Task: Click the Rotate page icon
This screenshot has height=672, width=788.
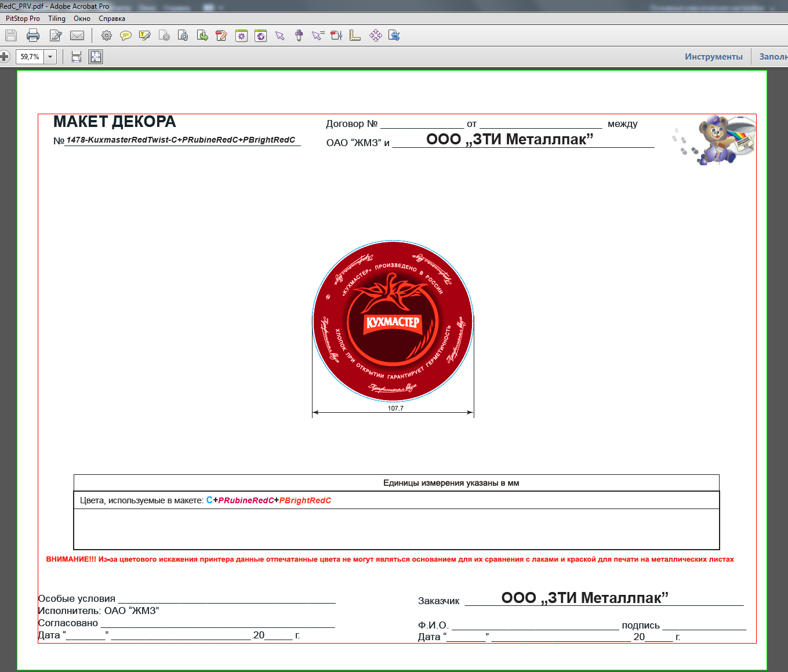Action: (x=183, y=36)
